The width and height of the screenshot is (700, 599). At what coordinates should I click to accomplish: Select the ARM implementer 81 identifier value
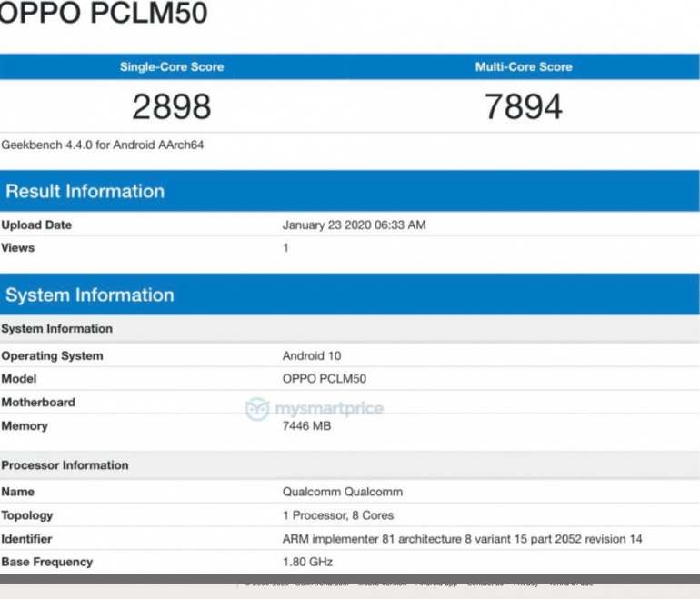point(463,539)
